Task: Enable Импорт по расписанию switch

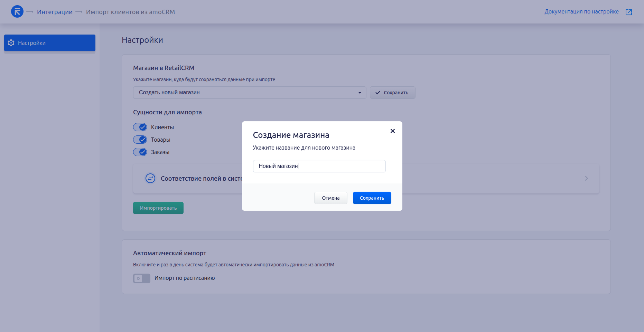Action: click(x=142, y=278)
